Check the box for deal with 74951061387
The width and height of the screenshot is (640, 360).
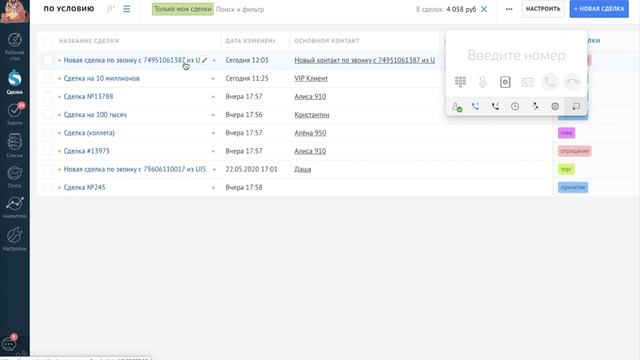(48, 60)
